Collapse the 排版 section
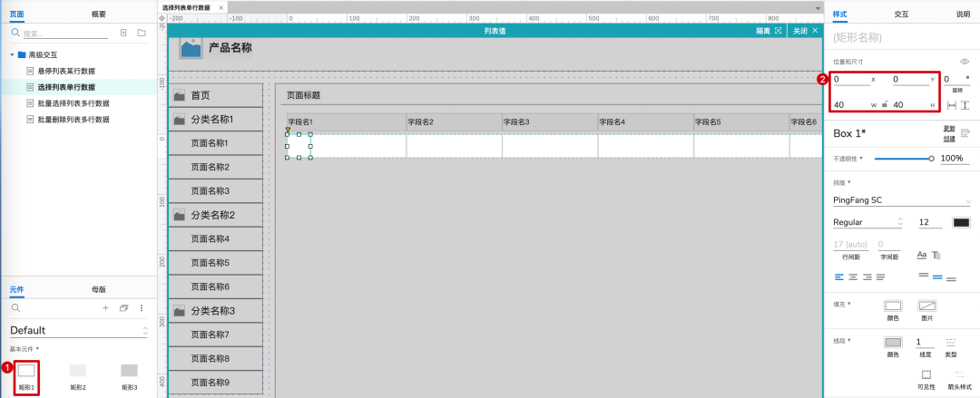 pos(844,182)
